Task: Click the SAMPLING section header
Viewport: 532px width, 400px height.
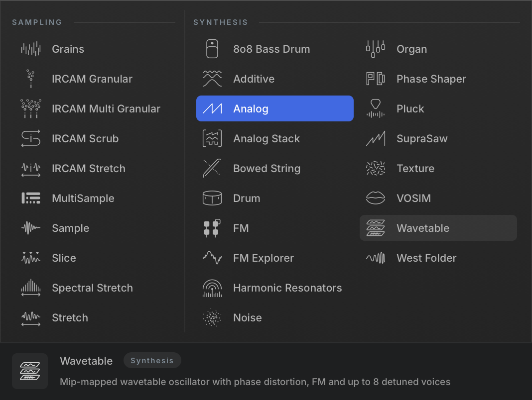Action: click(x=37, y=22)
